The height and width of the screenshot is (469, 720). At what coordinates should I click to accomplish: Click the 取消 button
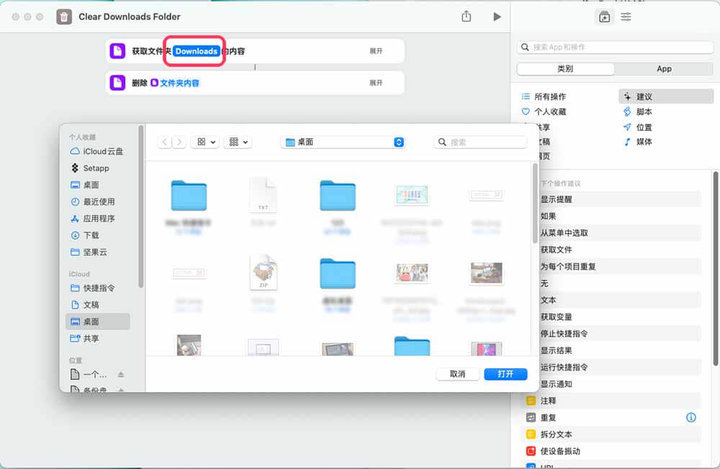pyautogui.click(x=457, y=374)
